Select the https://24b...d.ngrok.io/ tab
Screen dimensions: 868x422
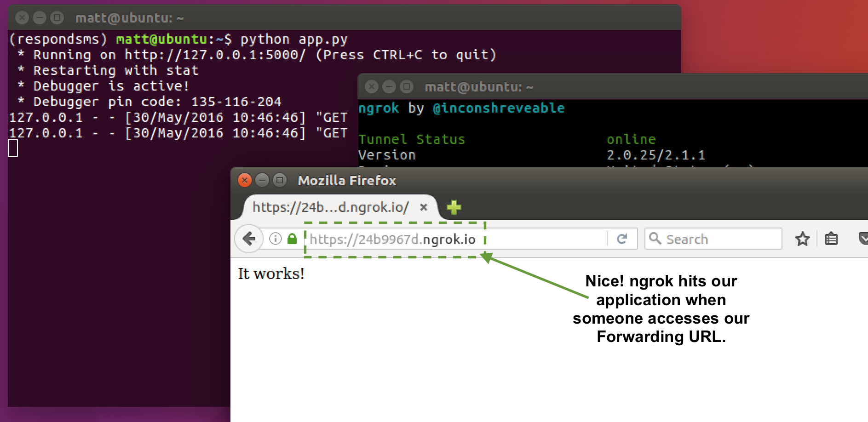(340, 207)
